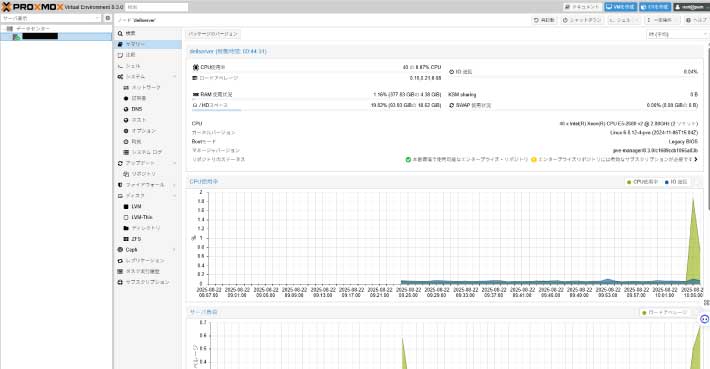Click the green CPU usage spike in the chart
The width and height of the screenshot is (710, 369).
click(x=694, y=244)
